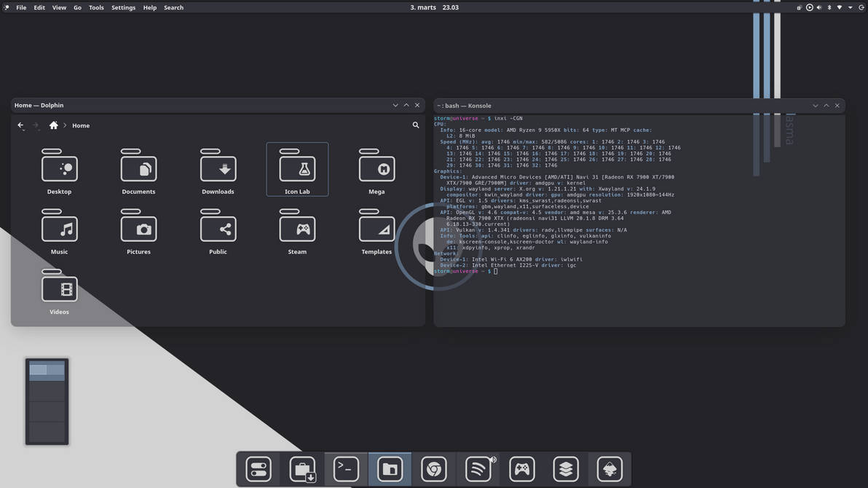Open the network Wi-Fi tray icon
This screenshot has height=488, width=868.
click(x=840, y=8)
